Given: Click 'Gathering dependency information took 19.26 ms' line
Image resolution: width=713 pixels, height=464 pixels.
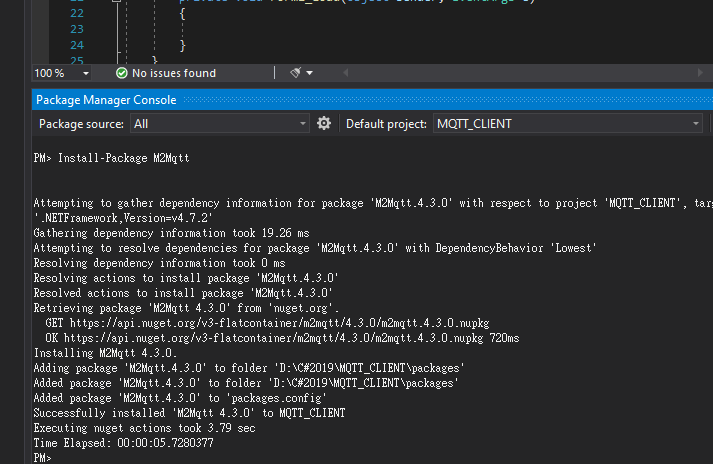Looking at the screenshot, I should (x=171, y=233).
